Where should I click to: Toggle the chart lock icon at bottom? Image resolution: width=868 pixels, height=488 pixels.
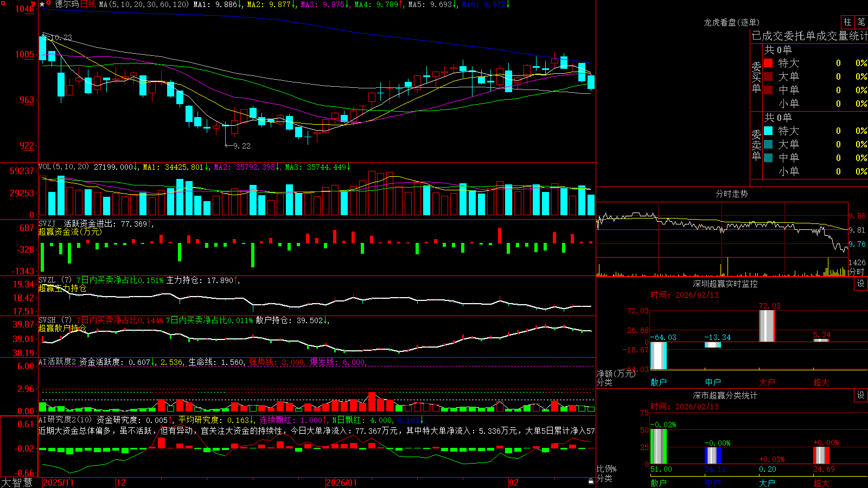pos(591,481)
